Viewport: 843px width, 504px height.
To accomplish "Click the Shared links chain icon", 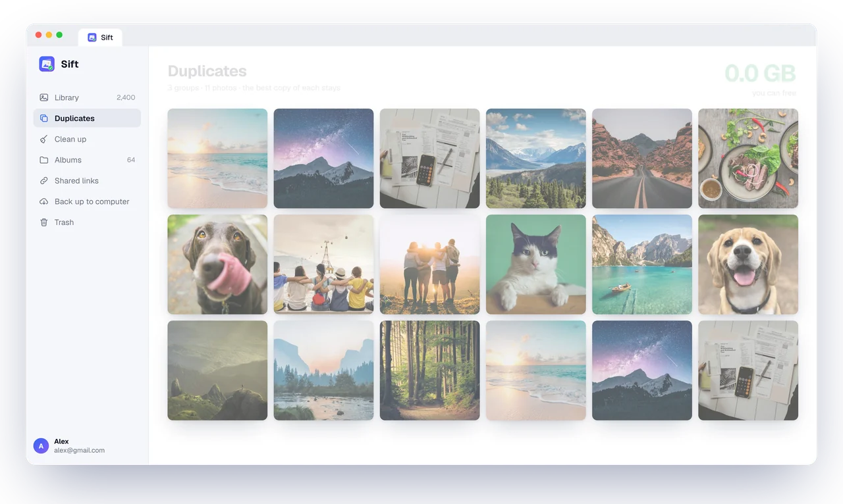I will 44,181.
